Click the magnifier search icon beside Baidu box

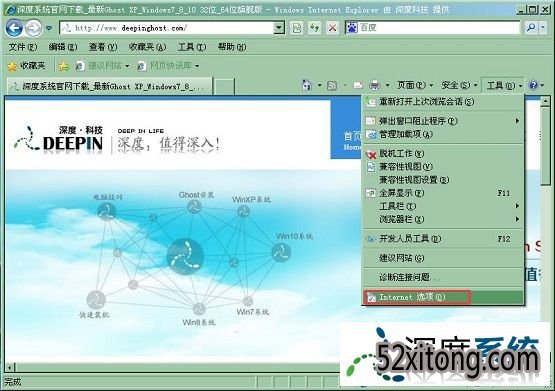[531, 28]
